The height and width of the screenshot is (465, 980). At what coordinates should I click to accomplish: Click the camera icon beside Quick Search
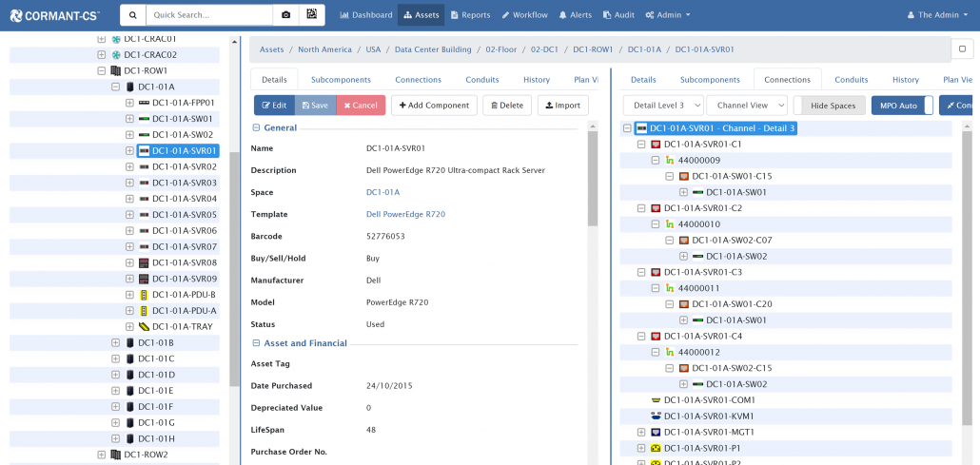click(284, 15)
